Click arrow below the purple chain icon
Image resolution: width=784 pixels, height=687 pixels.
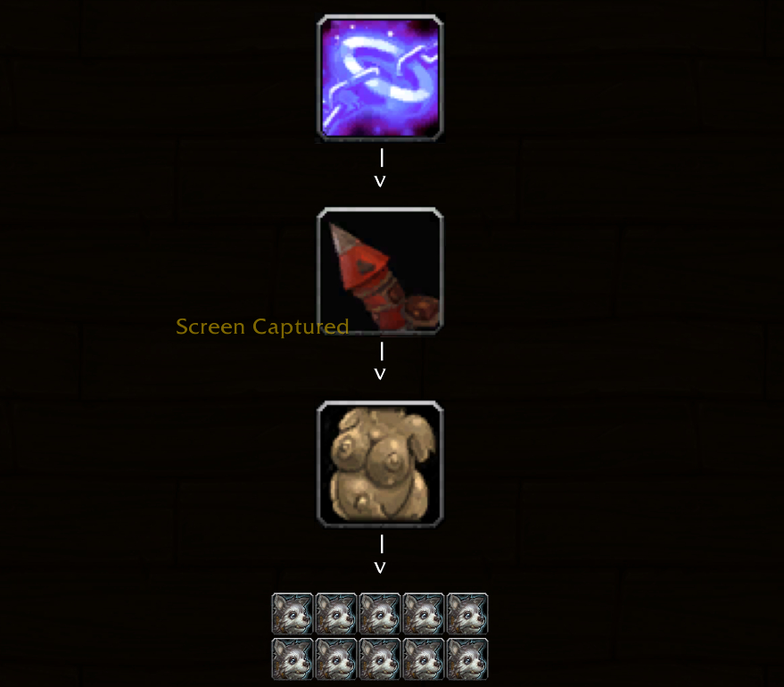[x=380, y=168]
